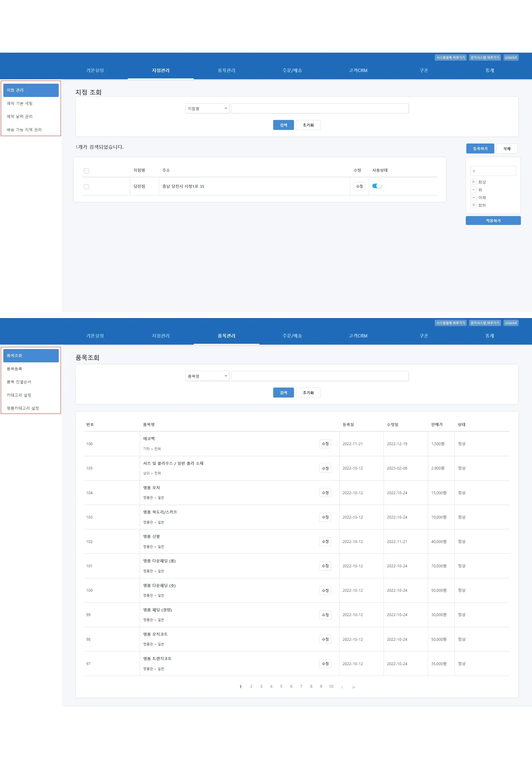Click the 품목명 text 명품 다운패딩 (숏)

coord(159,586)
